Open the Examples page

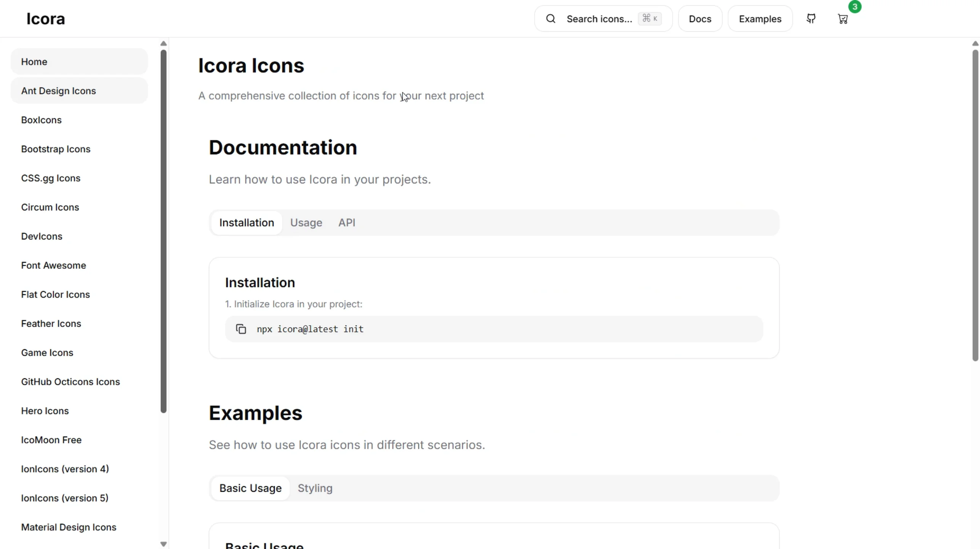pyautogui.click(x=760, y=19)
